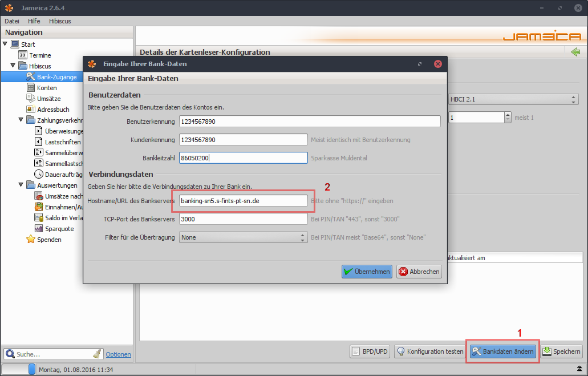This screenshot has width=588, height=376.
Task: Click the BPD/UPD button
Action: pos(370,351)
